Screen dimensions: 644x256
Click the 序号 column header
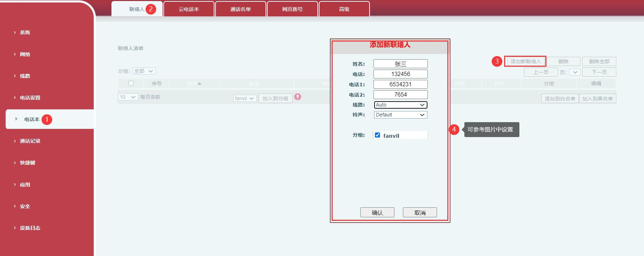(x=157, y=83)
